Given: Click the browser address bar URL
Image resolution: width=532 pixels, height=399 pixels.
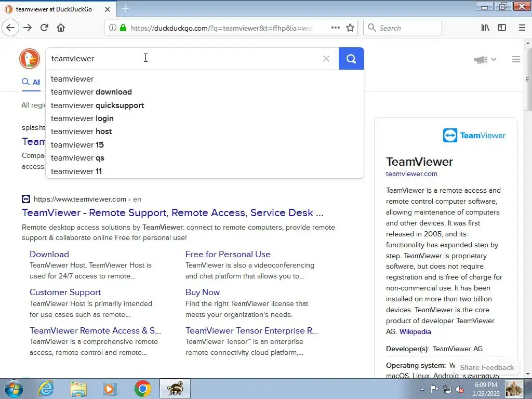Looking at the screenshot, I should pyautogui.click(x=220, y=28).
